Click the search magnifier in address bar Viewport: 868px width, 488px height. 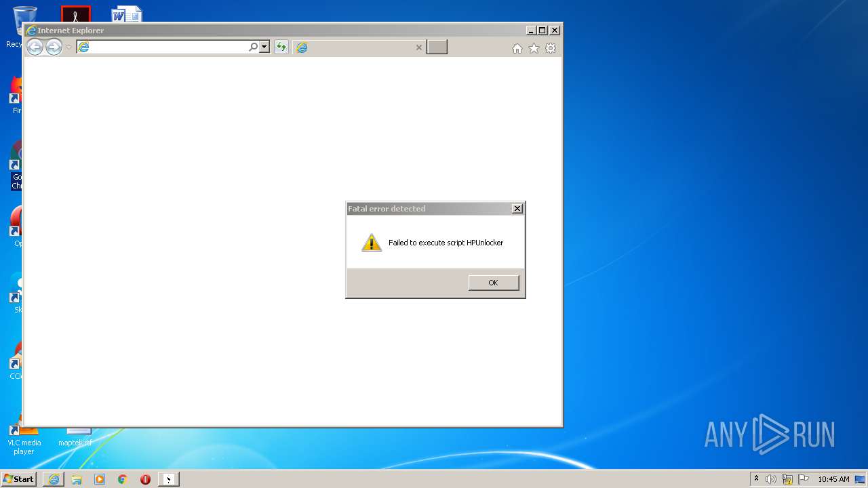(x=253, y=47)
